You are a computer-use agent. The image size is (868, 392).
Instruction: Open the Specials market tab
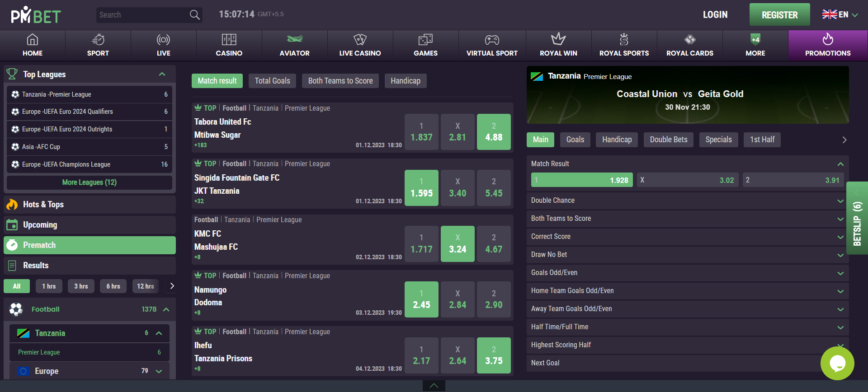(x=718, y=140)
